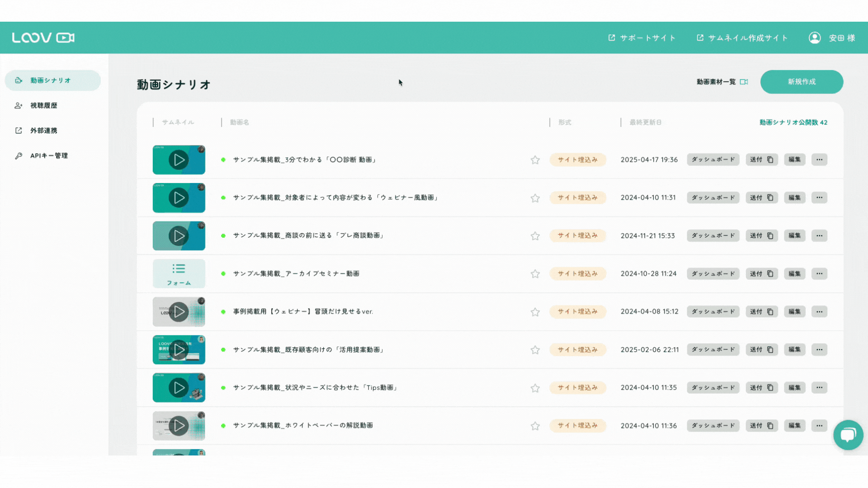Toggle favorite star for the アーカイブセミナー動画
868x488 pixels.
pyautogui.click(x=535, y=274)
